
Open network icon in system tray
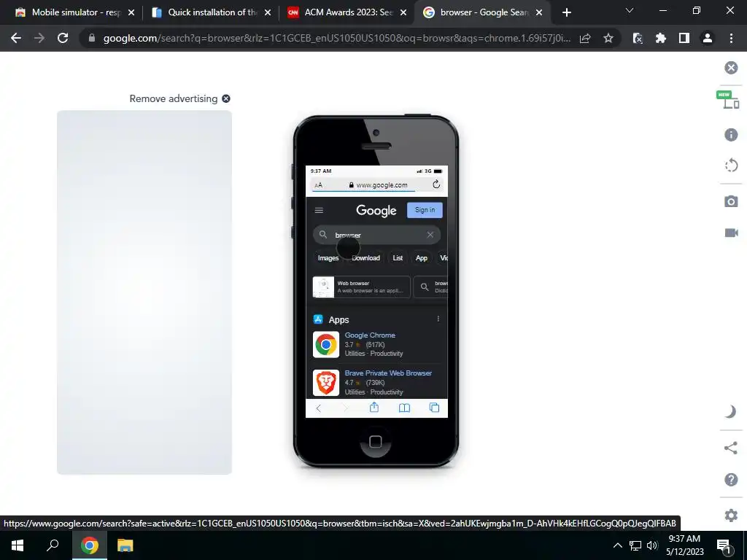[x=635, y=545]
